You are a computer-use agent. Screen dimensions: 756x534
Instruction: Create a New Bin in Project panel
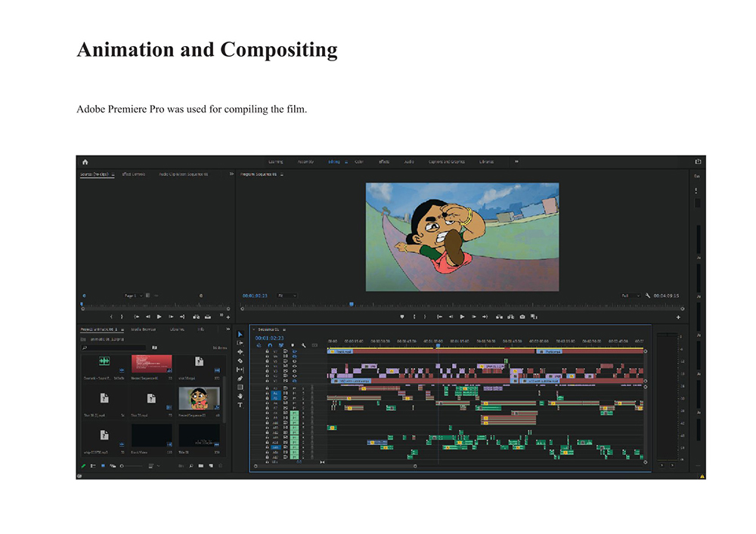[201, 466]
